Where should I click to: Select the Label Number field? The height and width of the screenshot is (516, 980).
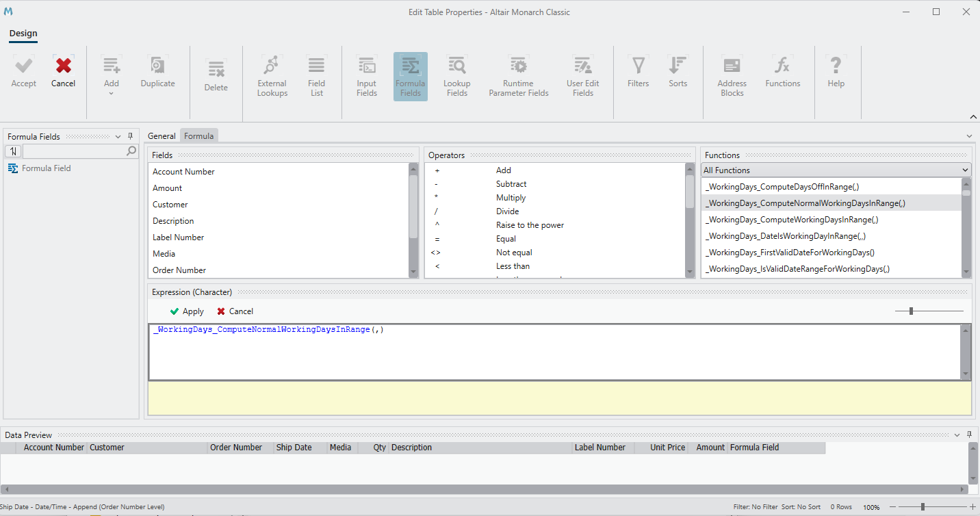tap(178, 237)
